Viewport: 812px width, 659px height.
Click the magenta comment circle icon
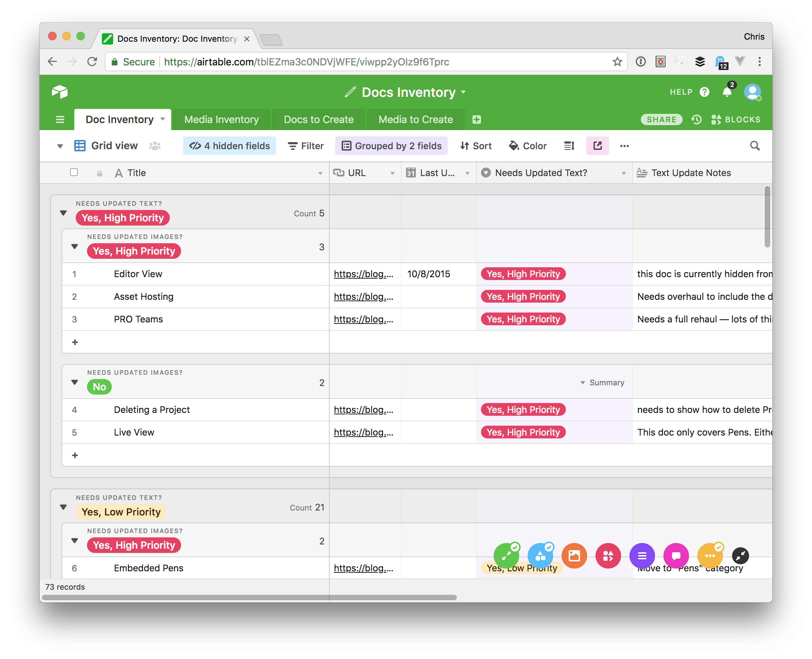676,556
